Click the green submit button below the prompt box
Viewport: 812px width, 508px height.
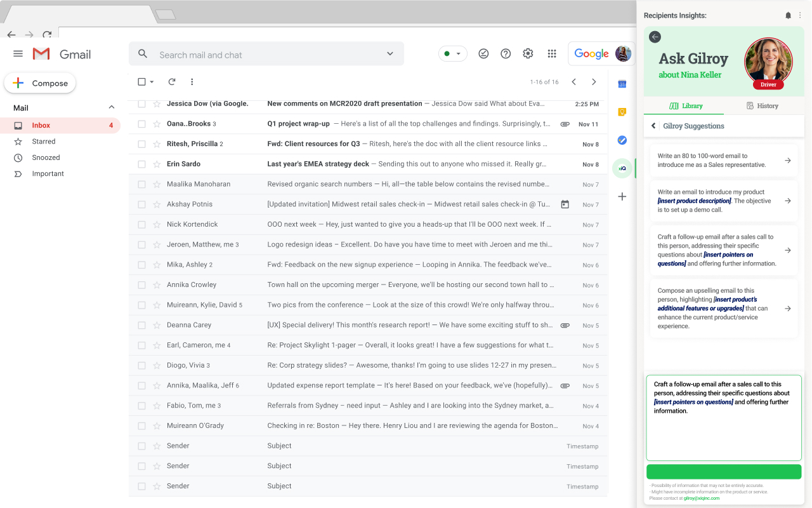724,471
